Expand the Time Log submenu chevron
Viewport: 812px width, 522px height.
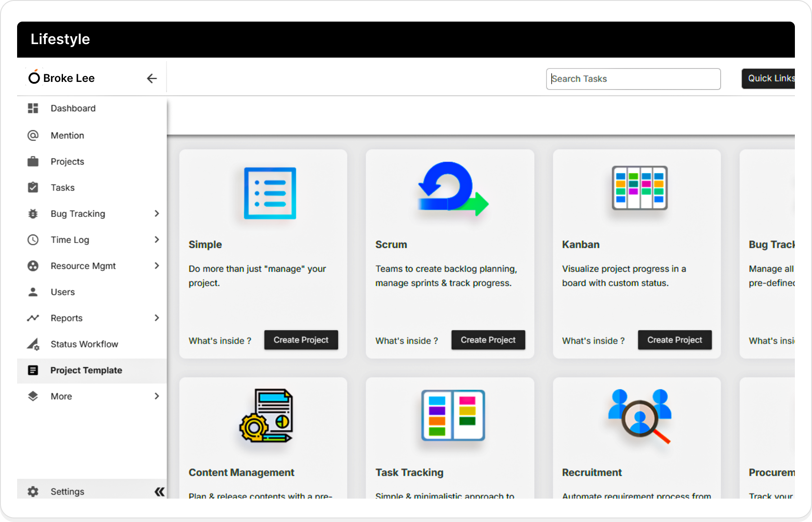[157, 240]
